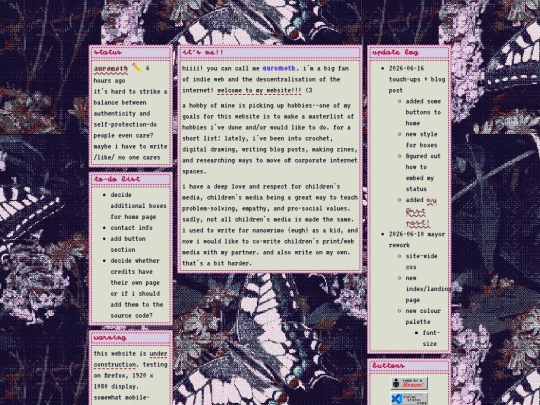Click the 'contact info' to-do item

point(131,228)
